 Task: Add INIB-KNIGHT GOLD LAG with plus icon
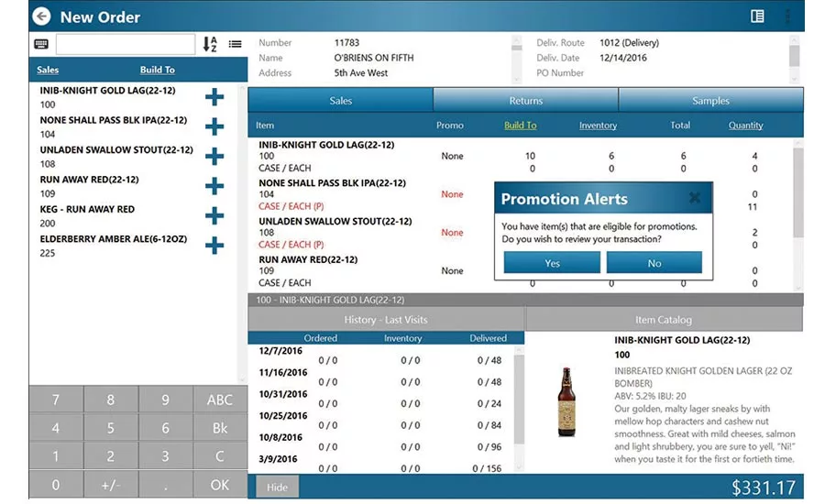coord(214,97)
